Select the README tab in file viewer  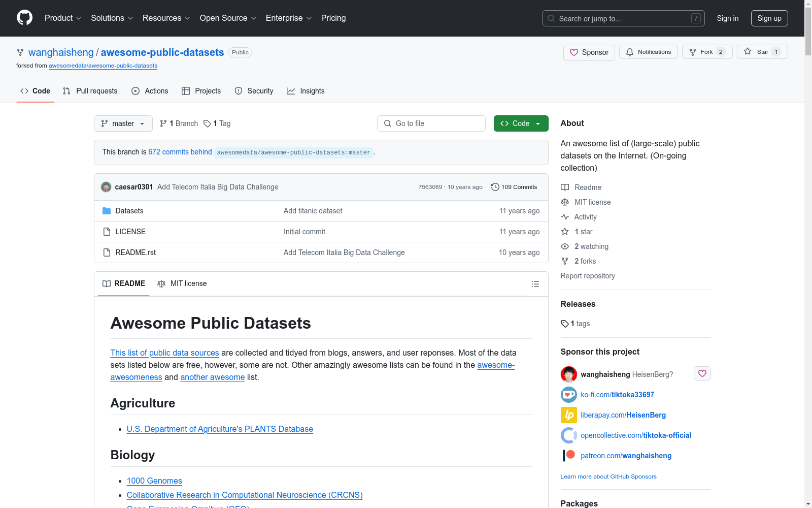[x=124, y=283]
